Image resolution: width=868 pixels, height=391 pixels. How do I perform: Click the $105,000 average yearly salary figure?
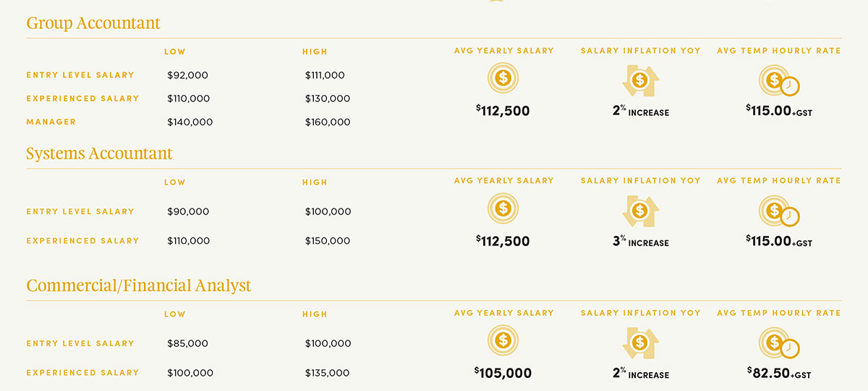pos(503,373)
